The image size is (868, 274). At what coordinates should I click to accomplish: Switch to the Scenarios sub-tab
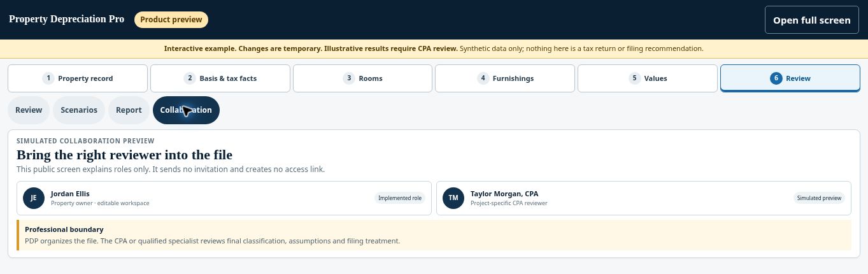pyautogui.click(x=79, y=110)
